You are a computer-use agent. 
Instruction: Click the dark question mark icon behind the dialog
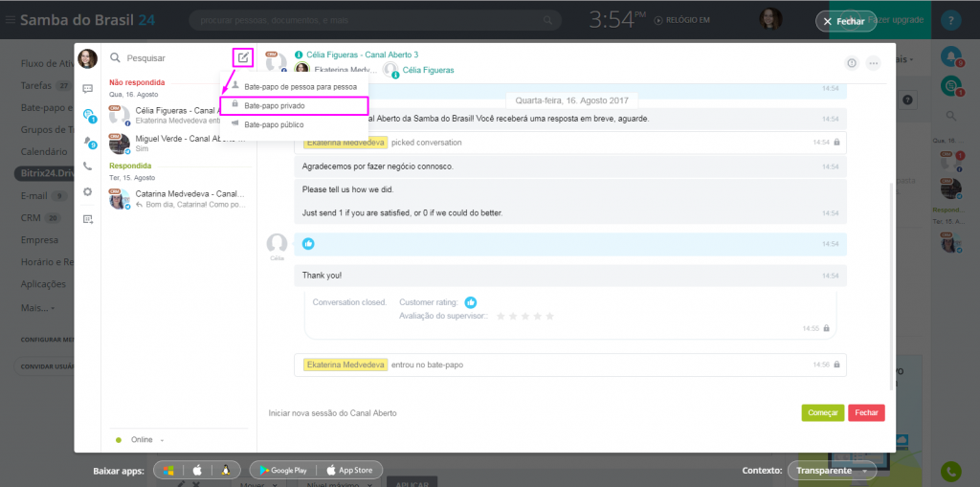tap(907, 100)
